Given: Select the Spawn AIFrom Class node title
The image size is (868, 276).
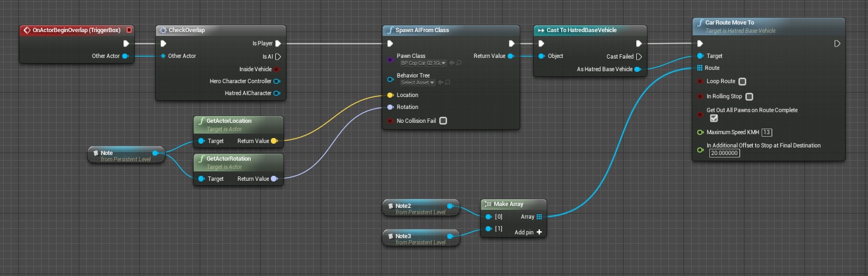Looking at the screenshot, I should click(423, 30).
